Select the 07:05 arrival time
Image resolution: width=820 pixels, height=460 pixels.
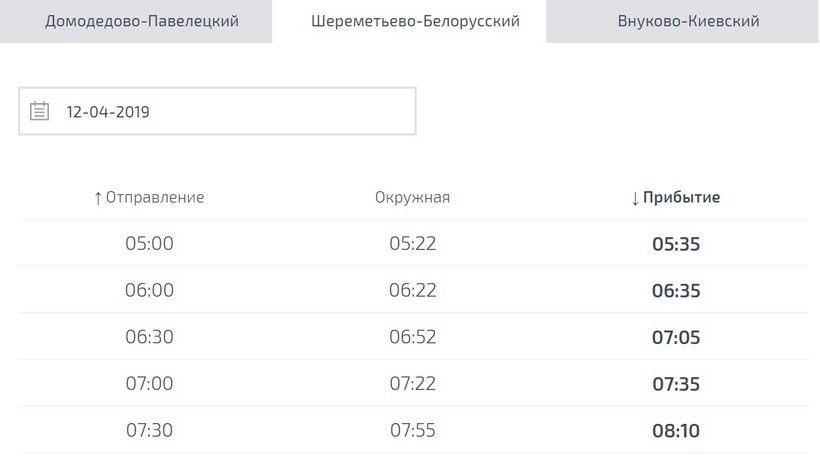[x=676, y=337]
